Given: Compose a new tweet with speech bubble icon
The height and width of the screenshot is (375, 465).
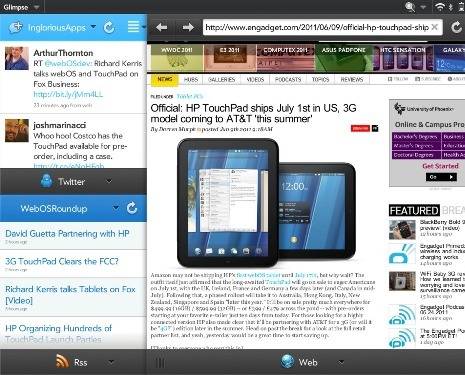Looking at the screenshot, I should point(15,27).
